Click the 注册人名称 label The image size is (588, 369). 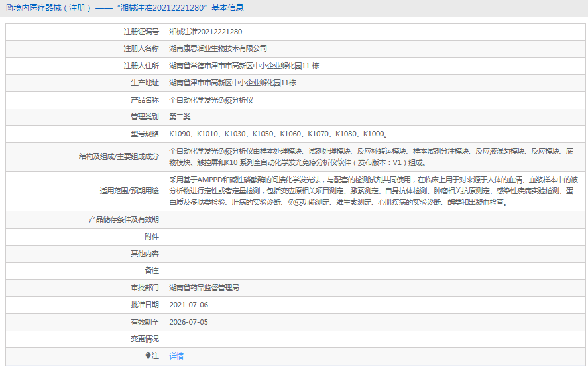[141, 48]
